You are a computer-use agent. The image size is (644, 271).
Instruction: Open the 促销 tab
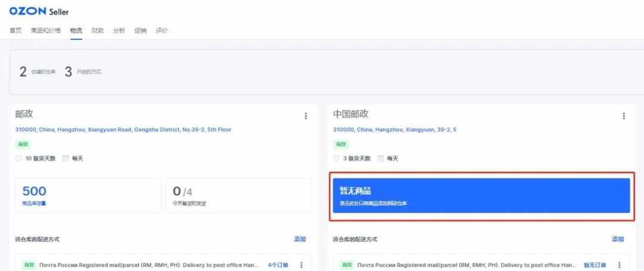[x=141, y=30]
